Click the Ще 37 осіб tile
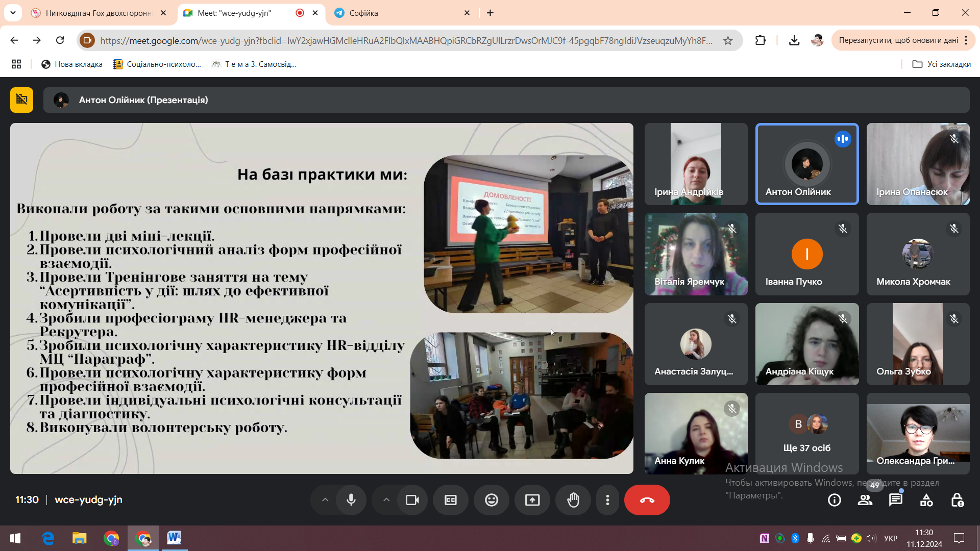The width and height of the screenshot is (980, 551). pyautogui.click(x=806, y=434)
